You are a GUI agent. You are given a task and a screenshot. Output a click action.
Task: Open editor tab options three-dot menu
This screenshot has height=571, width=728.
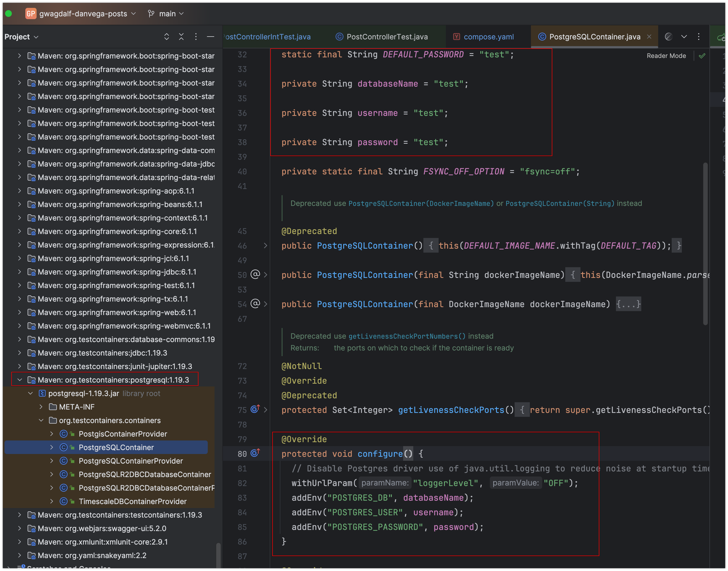pyautogui.click(x=698, y=37)
